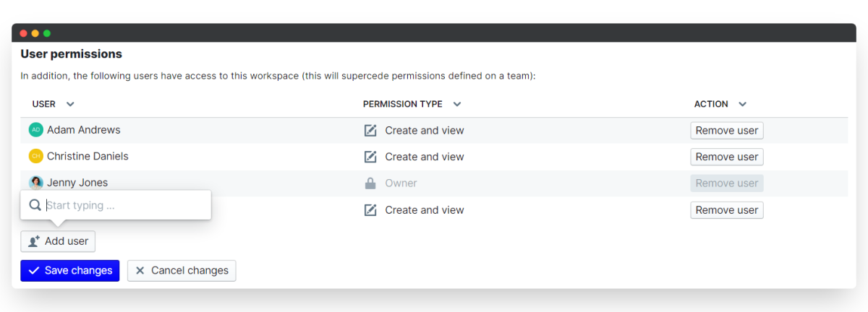Click edit icon in Adam Andrews' permission
Viewport: 868px width, 312px height.
coord(370,131)
